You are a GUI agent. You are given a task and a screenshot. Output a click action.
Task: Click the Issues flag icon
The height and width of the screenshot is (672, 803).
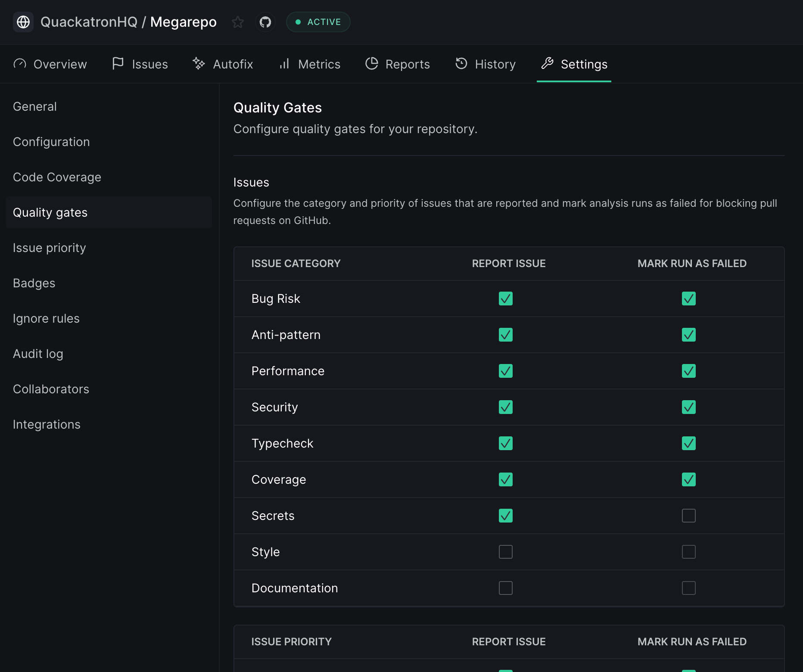pyautogui.click(x=118, y=64)
